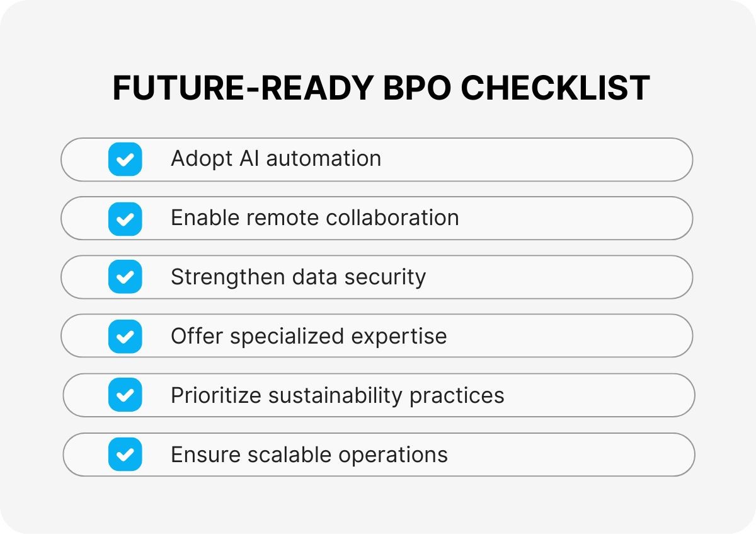The image size is (756, 534).
Task: Click the 'Strengthen data security' label text
Action: (298, 277)
